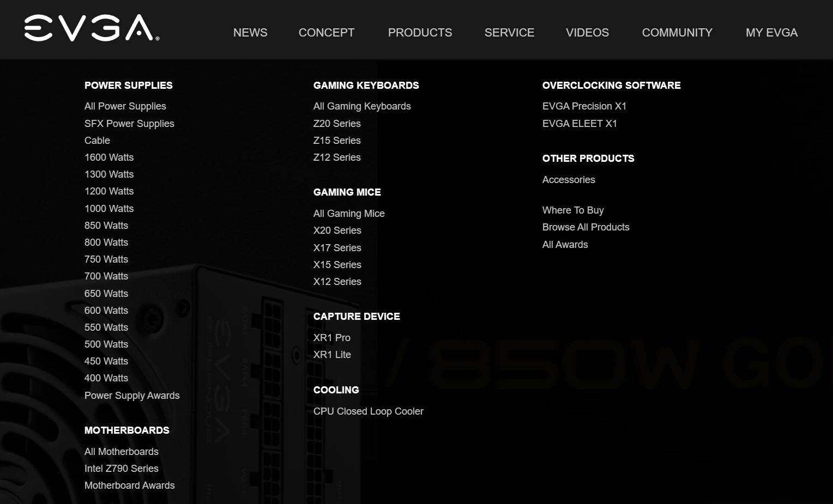The height and width of the screenshot is (504, 833).
Task: Go to All Gaming Keyboards
Action: click(x=362, y=106)
